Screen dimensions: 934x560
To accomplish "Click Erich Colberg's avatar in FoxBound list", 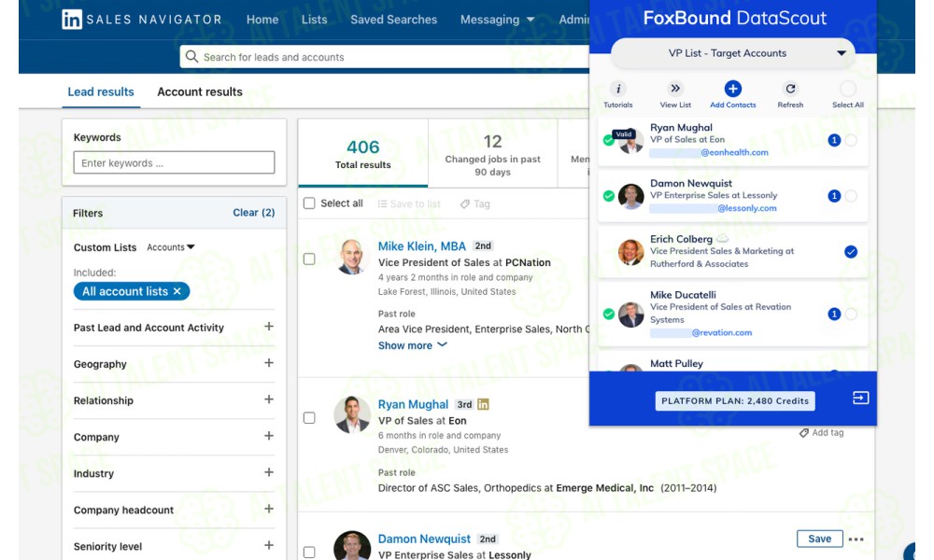I will click(x=630, y=252).
